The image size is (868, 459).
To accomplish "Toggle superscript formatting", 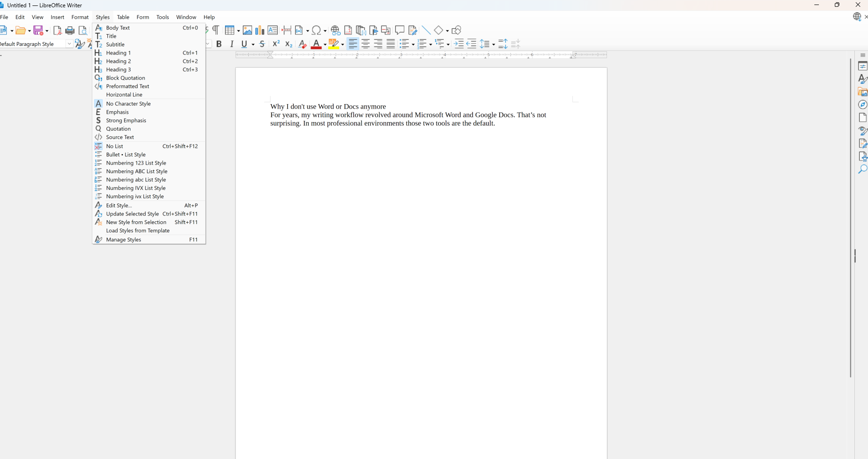I will tap(276, 44).
